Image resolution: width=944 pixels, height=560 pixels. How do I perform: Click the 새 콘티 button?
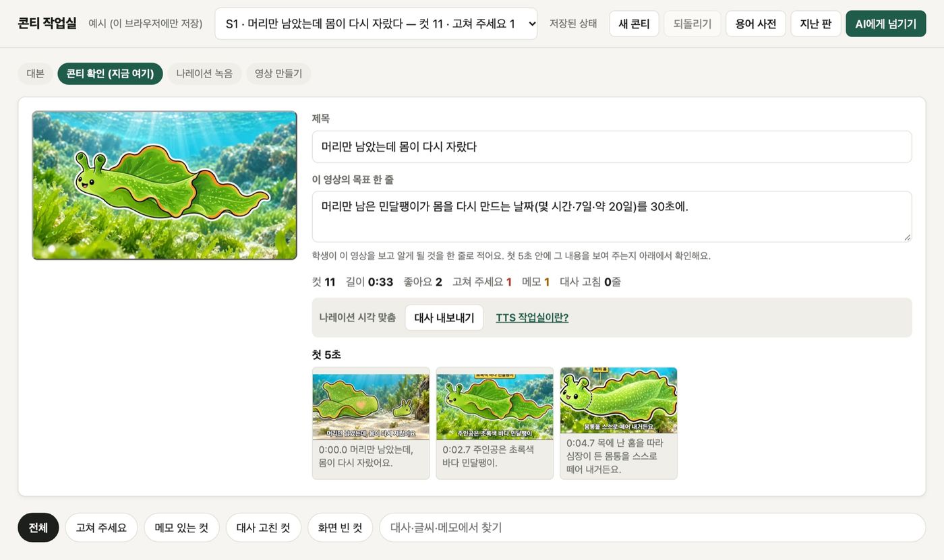(x=634, y=24)
